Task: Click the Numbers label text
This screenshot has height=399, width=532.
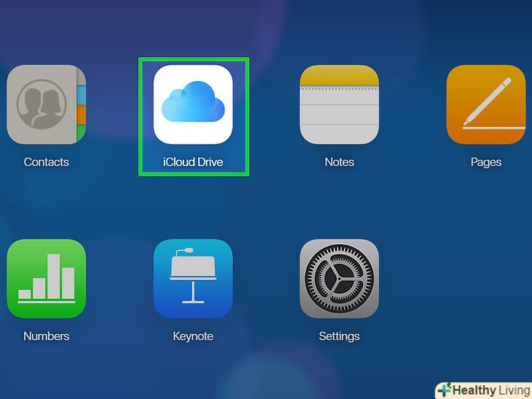Action: [47, 336]
